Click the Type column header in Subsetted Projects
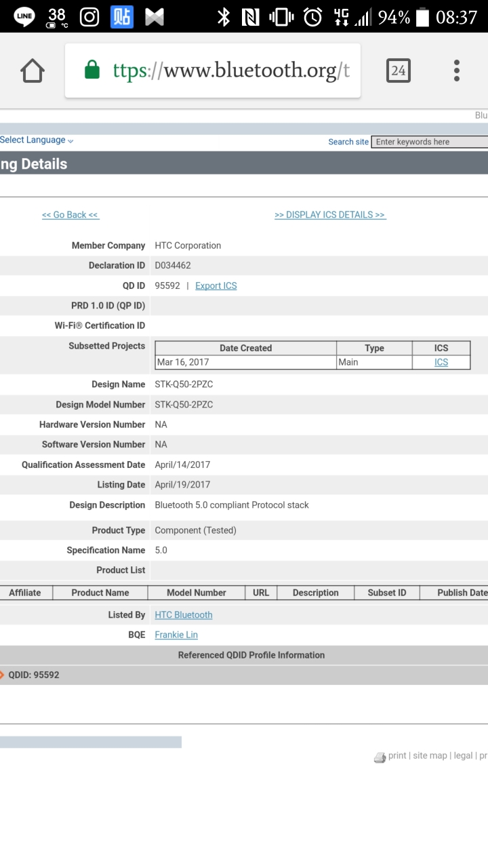 [374, 348]
